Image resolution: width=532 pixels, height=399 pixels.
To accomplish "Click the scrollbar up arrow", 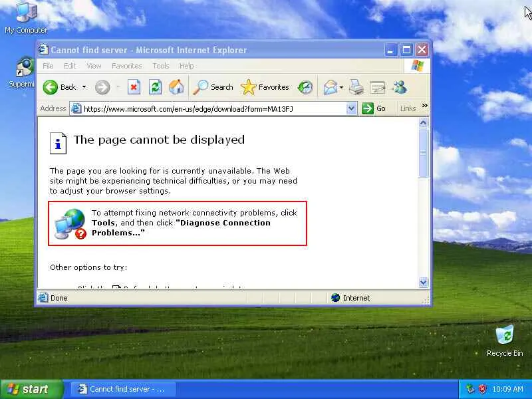I will (x=423, y=123).
